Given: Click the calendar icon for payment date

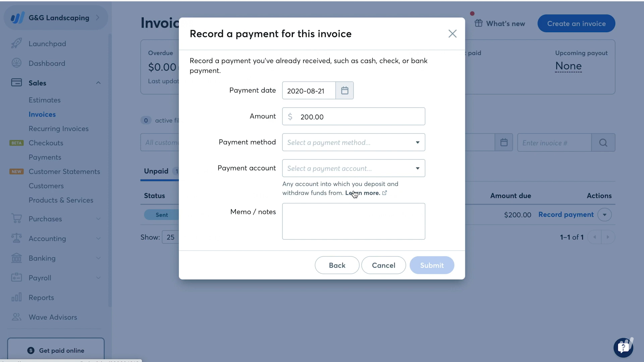Looking at the screenshot, I should click(x=345, y=90).
